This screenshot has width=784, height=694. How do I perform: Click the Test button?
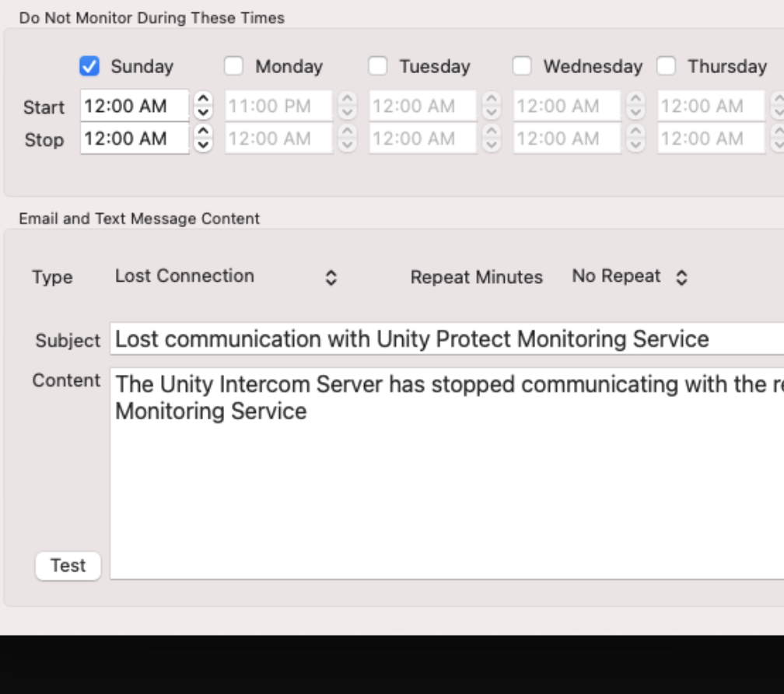click(x=68, y=566)
